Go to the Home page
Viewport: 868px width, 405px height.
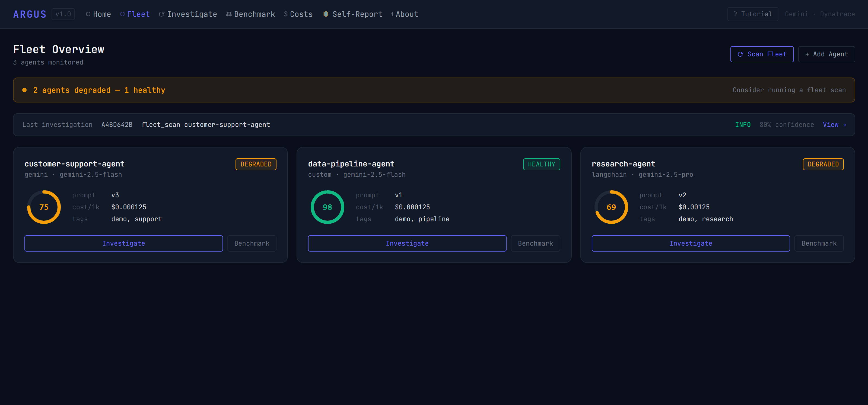98,14
